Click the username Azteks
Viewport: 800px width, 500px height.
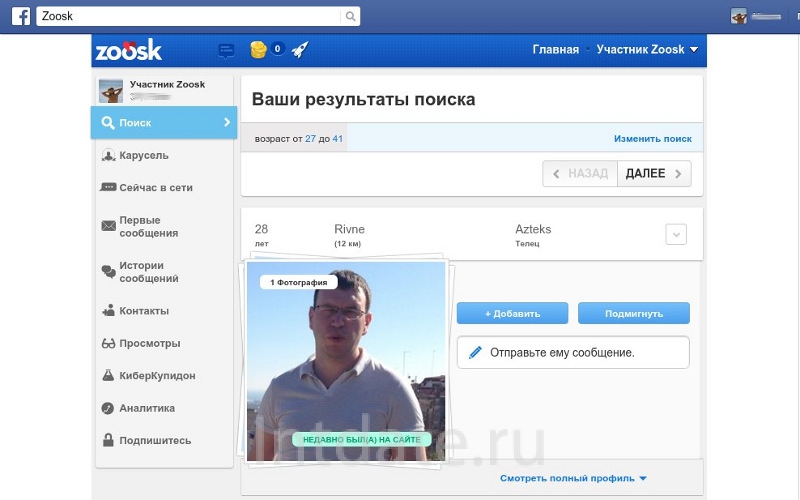click(533, 229)
